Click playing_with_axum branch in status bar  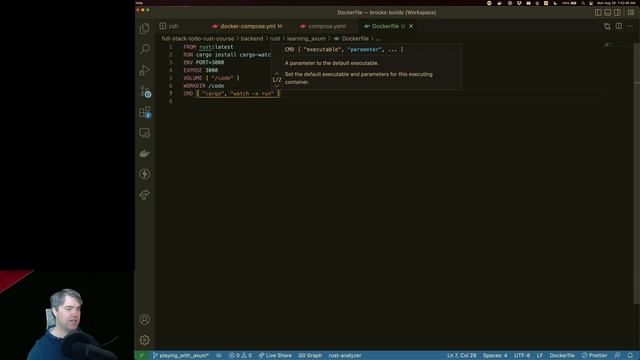(x=181, y=356)
